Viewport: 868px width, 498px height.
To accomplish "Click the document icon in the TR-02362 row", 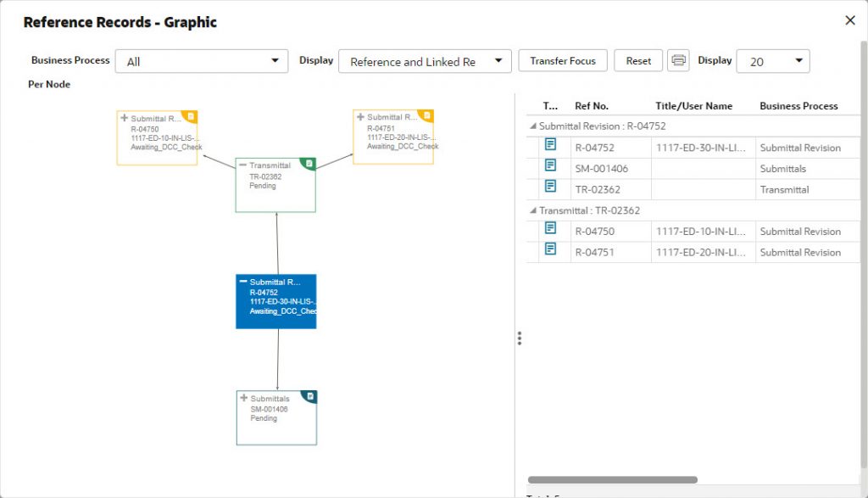I will point(551,187).
